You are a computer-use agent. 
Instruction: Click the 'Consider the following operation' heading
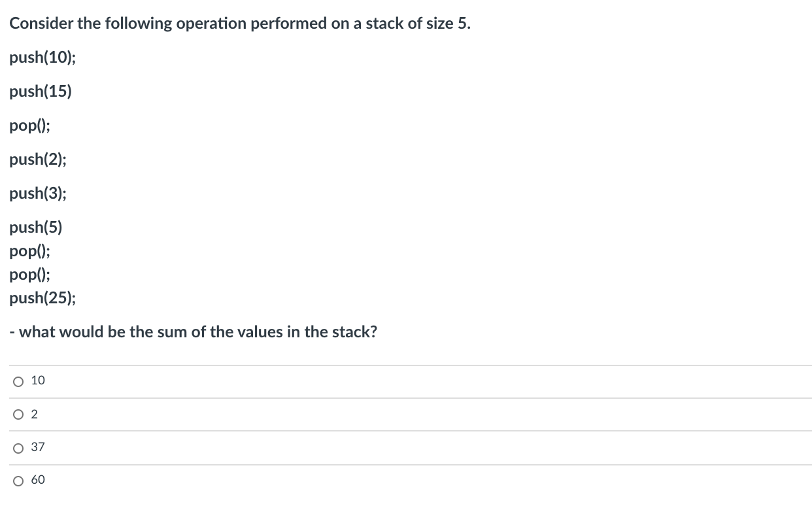pos(239,24)
